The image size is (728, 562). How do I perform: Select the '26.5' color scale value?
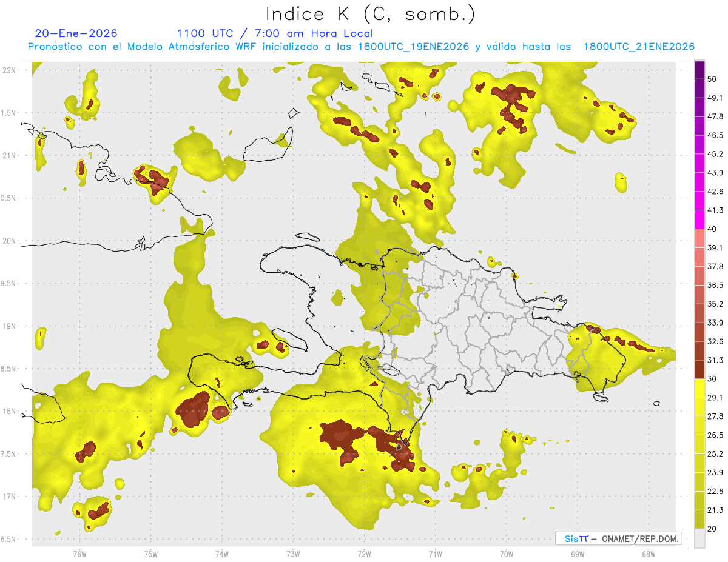[715, 435]
